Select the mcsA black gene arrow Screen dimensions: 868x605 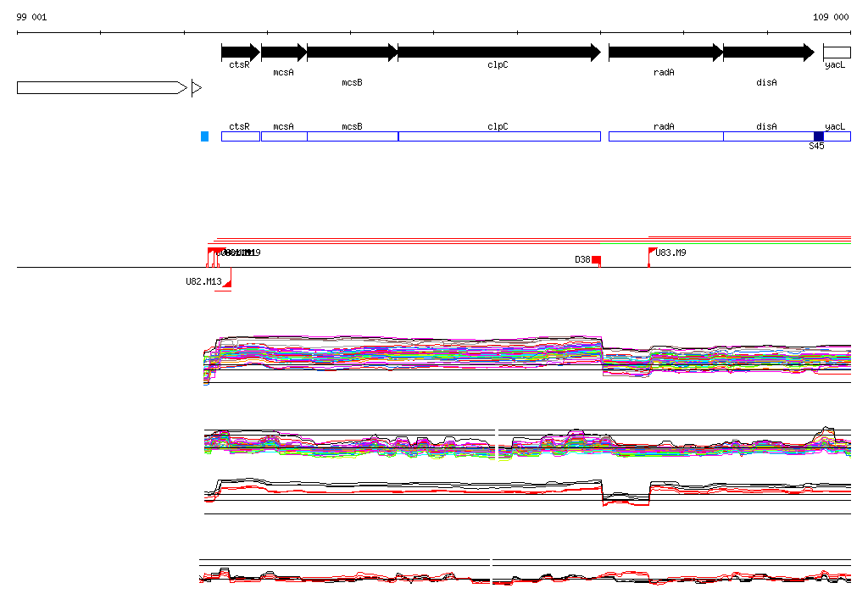tap(283, 53)
